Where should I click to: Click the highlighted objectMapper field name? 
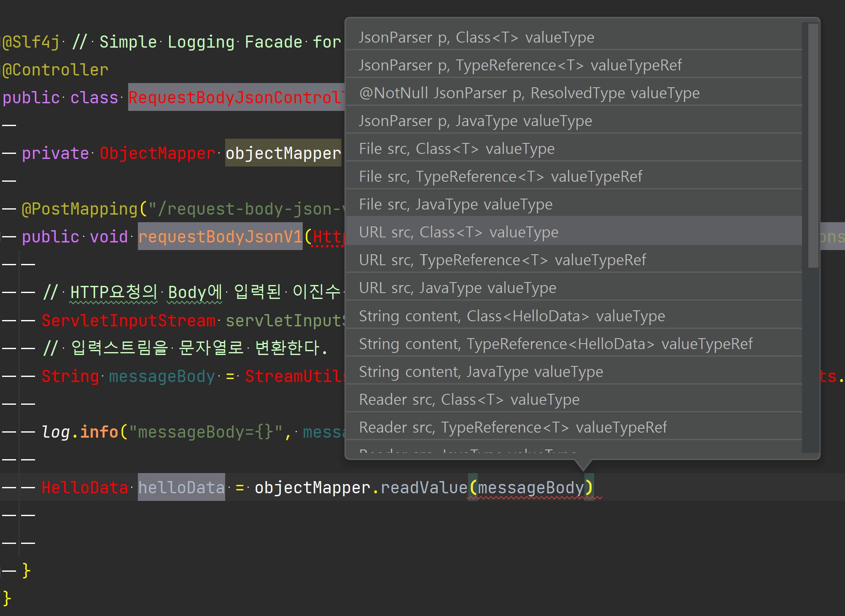[283, 153]
